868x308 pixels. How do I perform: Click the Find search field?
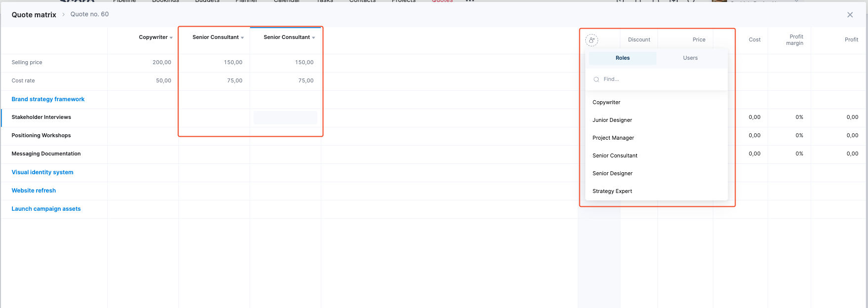657,79
